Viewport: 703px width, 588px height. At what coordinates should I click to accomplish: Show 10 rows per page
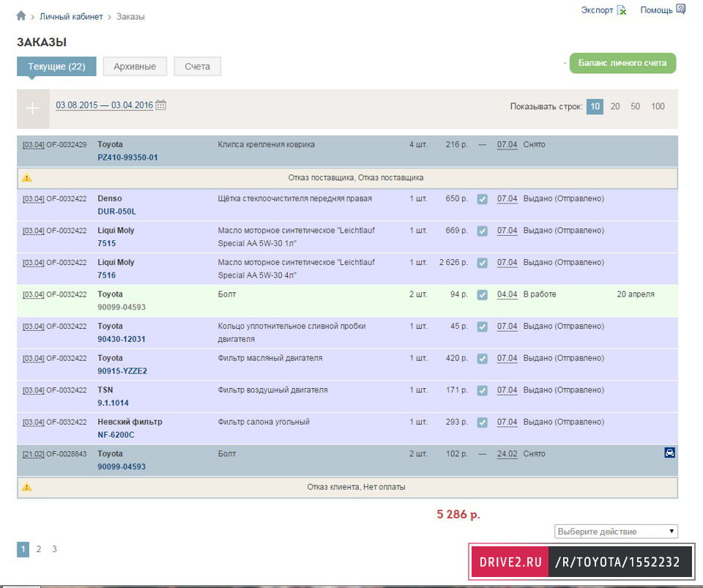tap(595, 107)
